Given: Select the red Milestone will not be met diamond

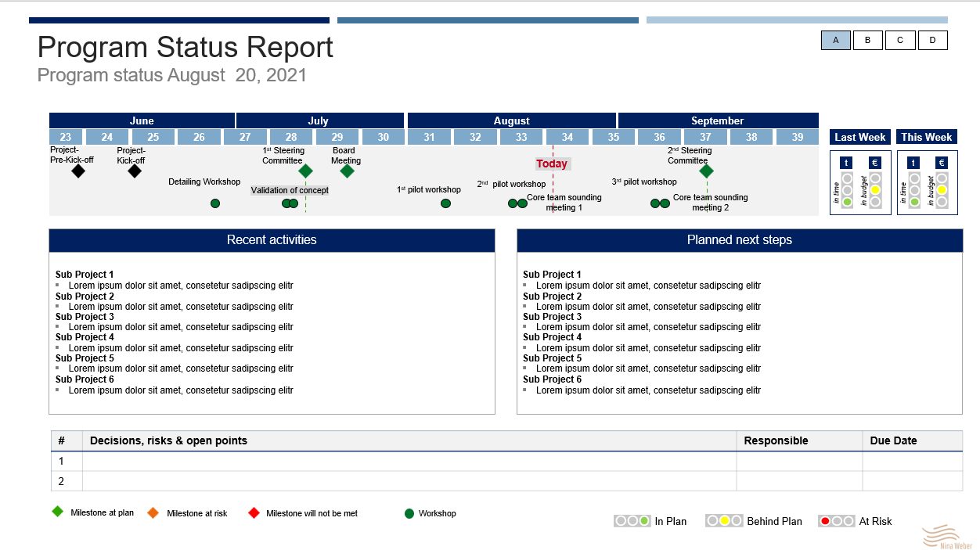Looking at the screenshot, I should [253, 513].
